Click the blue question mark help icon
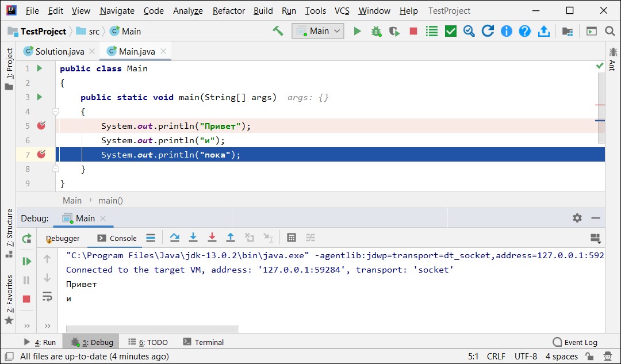Viewport: 621px width, 364px height. (525, 31)
